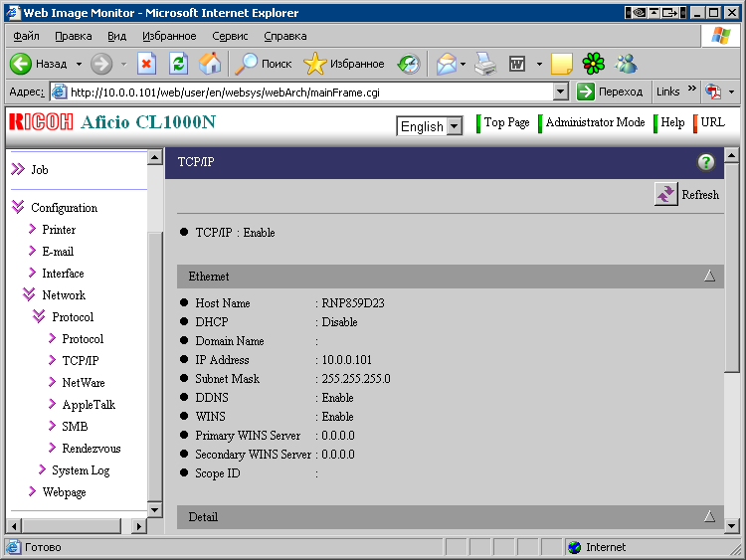
Task: Stop page loading with red X icon
Action: click(146, 64)
